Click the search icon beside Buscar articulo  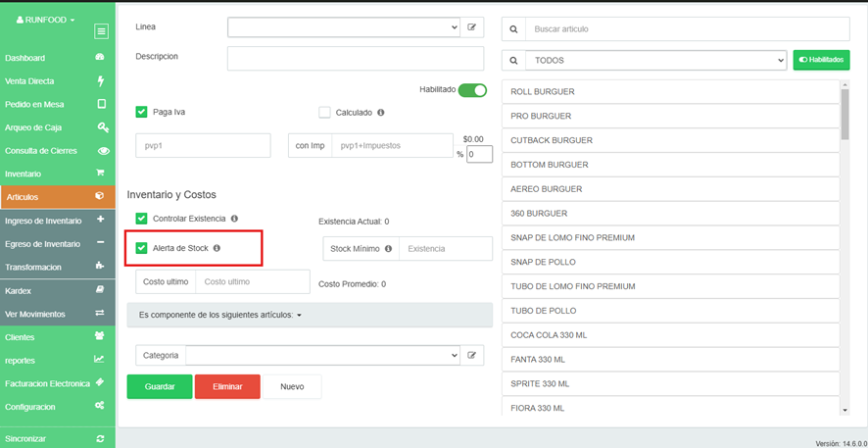coord(513,28)
